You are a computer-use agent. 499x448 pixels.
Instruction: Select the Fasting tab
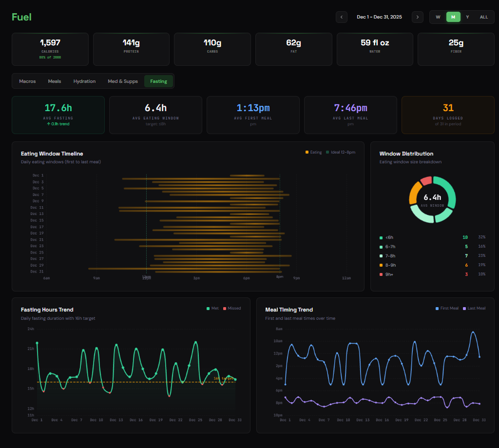(158, 81)
